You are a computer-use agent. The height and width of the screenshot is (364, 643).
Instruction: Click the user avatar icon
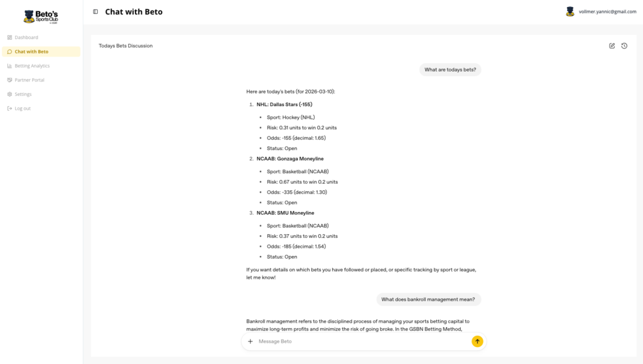[570, 11]
